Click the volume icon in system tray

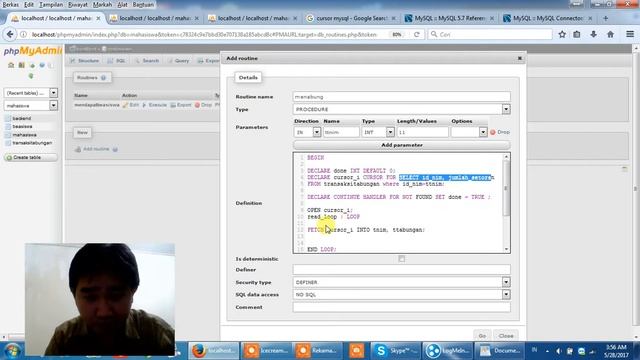(x=559, y=351)
